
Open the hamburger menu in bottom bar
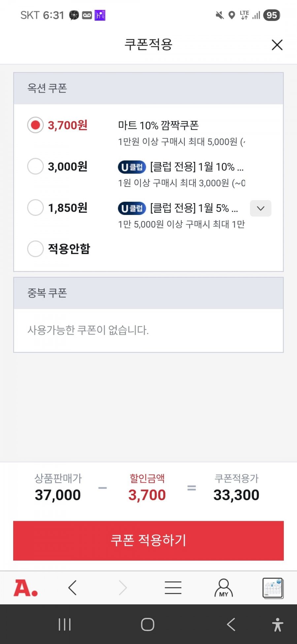(173, 588)
